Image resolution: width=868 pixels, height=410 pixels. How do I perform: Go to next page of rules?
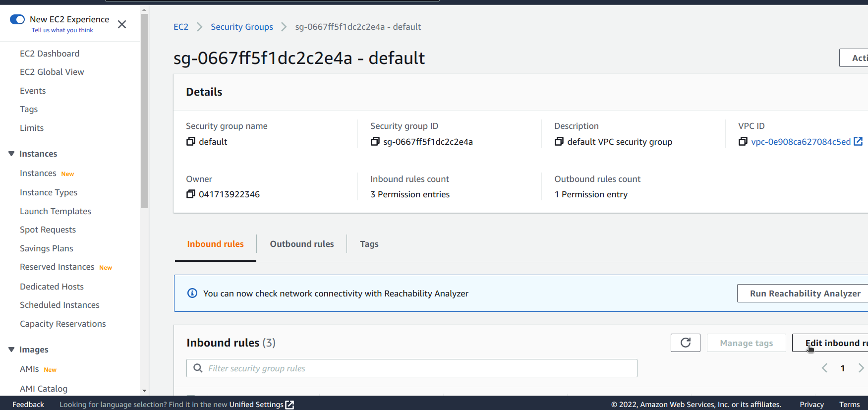pos(861,368)
